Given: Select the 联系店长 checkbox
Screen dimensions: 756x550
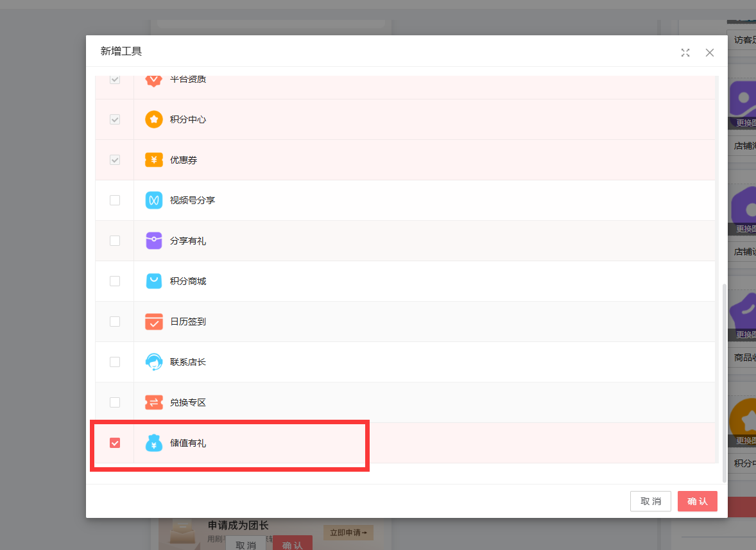Looking at the screenshot, I should (115, 362).
